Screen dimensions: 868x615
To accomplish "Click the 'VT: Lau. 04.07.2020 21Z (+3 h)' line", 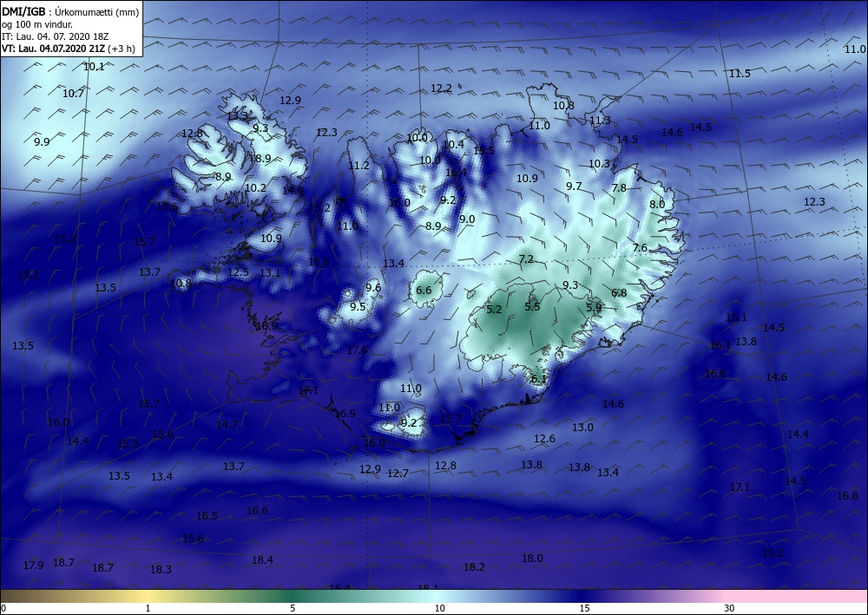I will (x=68, y=48).
